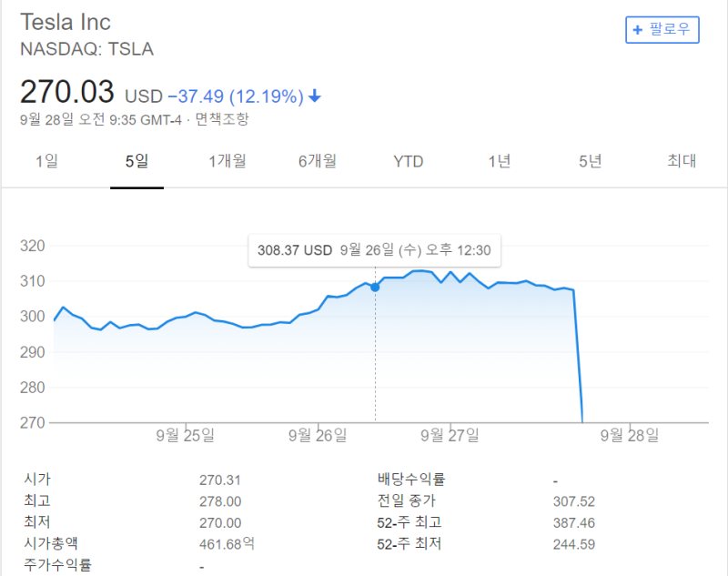Select the 최대 range tab

[x=682, y=160]
